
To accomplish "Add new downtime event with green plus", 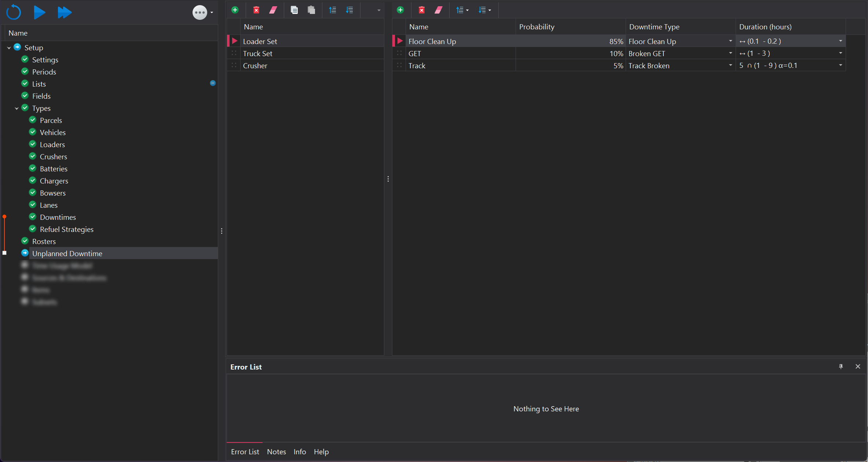I will [x=400, y=10].
